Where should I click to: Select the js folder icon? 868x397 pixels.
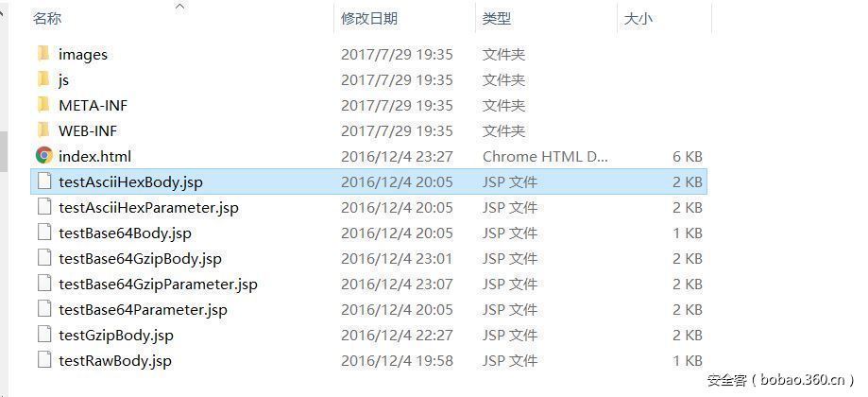(x=43, y=79)
